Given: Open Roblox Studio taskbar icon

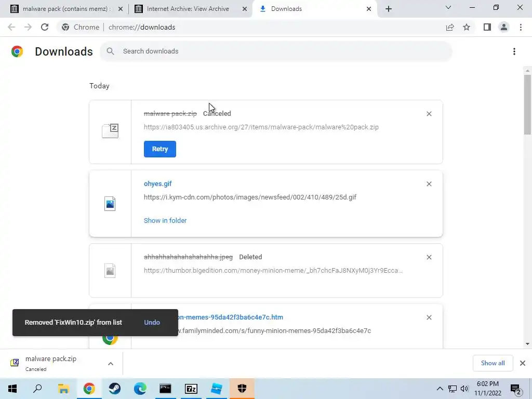Looking at the screenshot, I should click(x=217, y=389).
